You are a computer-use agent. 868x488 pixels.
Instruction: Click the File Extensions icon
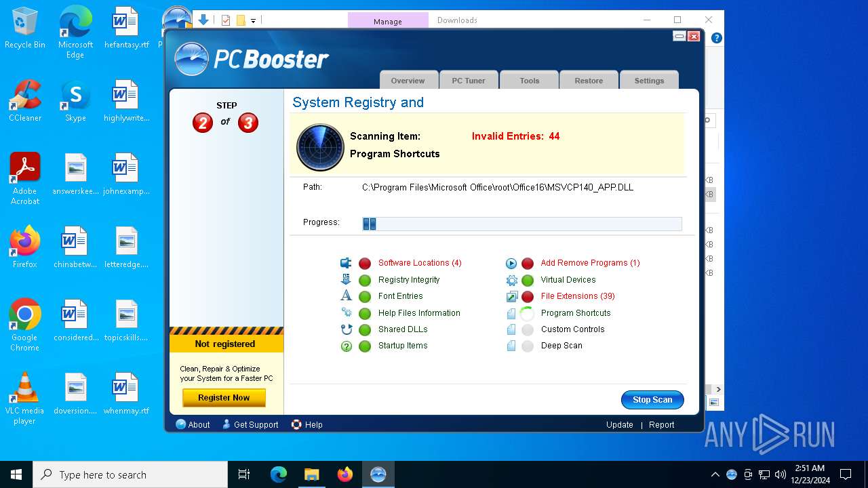[511, 296]
